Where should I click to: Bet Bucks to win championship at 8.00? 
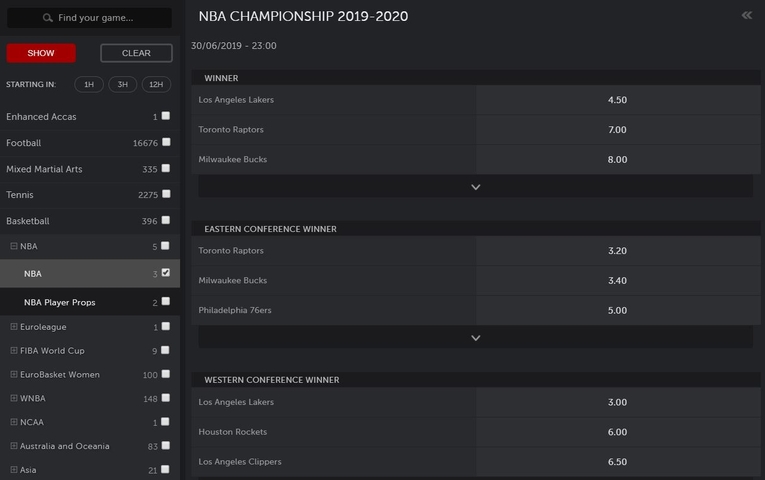(618, 160)
